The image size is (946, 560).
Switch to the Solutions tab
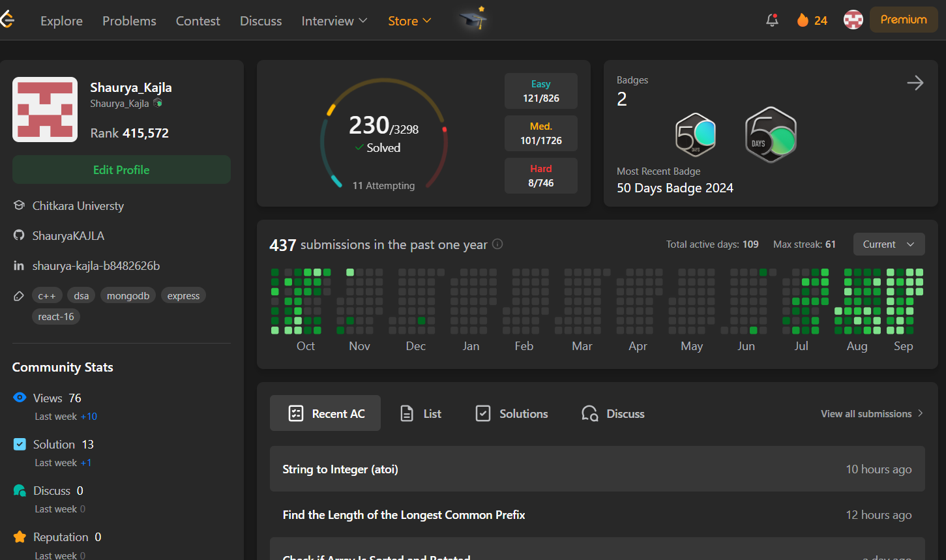(x=512, y=413)
